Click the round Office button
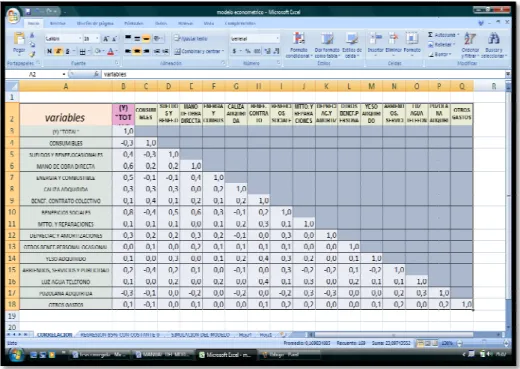Screen dimensions: 520x369 pos(14,16)
